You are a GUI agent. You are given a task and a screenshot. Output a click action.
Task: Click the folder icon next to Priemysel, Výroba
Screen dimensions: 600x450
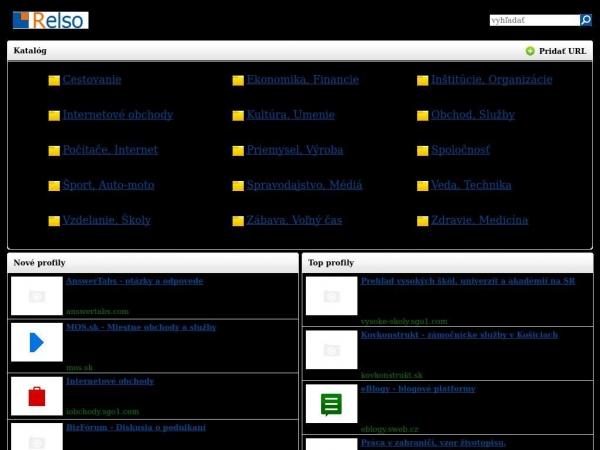point(238,151)
